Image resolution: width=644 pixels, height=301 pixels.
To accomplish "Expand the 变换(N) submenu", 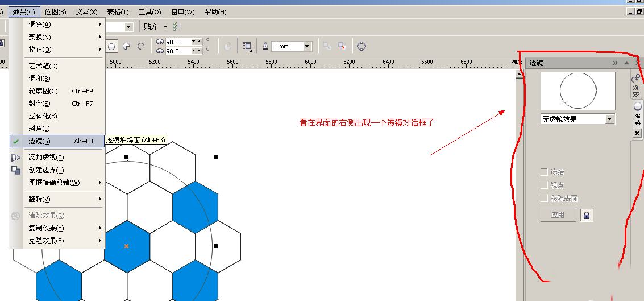I will tap(57, 37).
